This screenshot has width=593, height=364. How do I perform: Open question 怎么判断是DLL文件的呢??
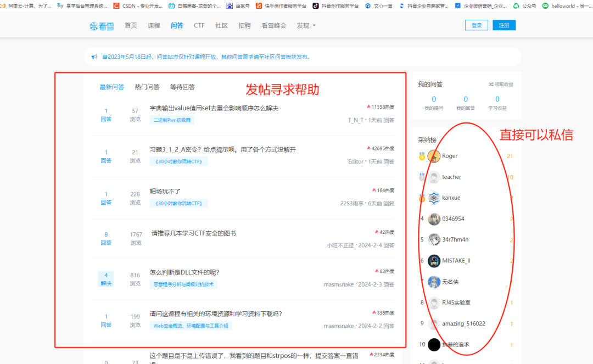[x=184, y=272]
